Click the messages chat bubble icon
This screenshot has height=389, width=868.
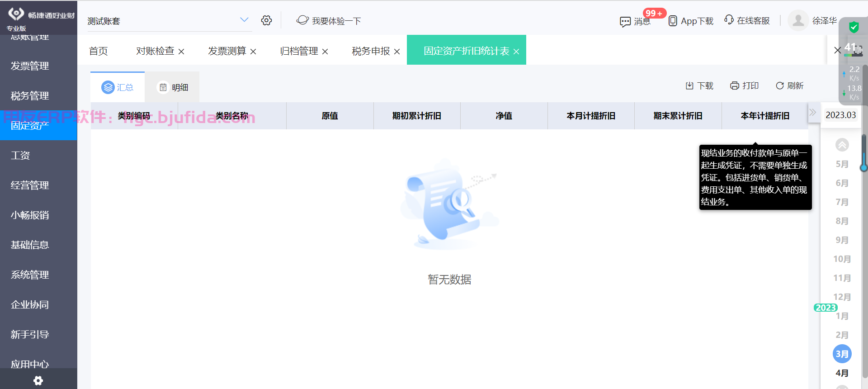[x=625, y=22]
